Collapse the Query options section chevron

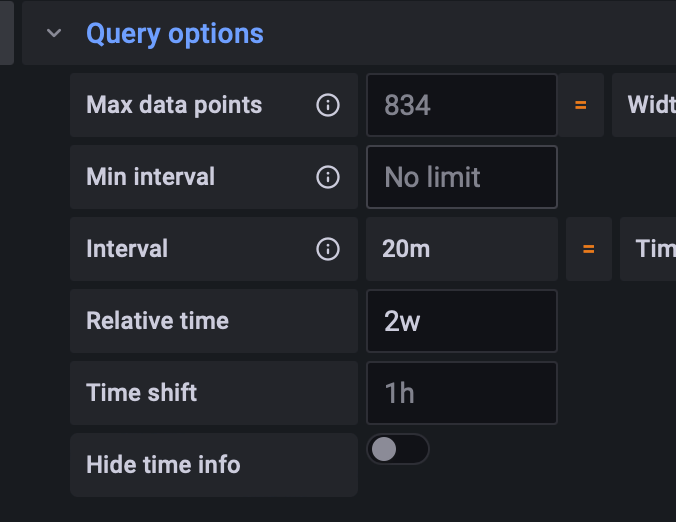click(x=54, y=34)
